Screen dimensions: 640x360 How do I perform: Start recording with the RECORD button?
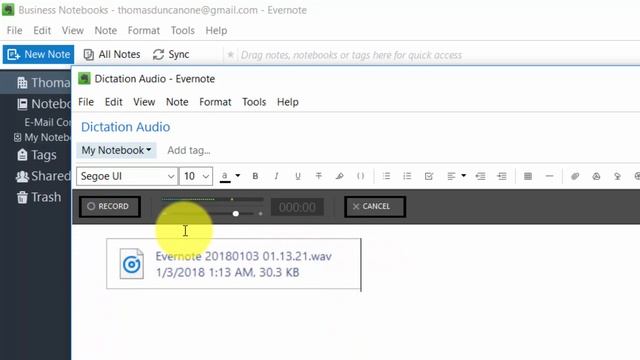pyautogui.click(x=110, y=207)
